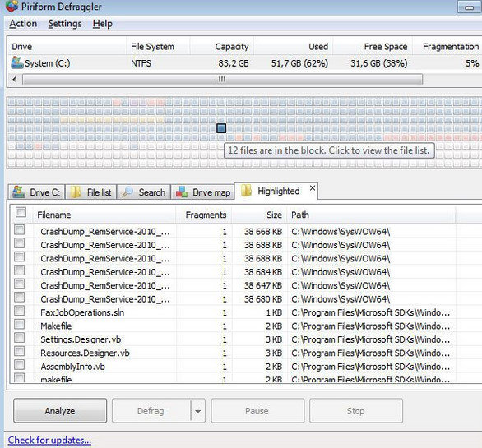Click the 51,7 GB (62%) used value

pyautogui.click(x=299, y=63)
